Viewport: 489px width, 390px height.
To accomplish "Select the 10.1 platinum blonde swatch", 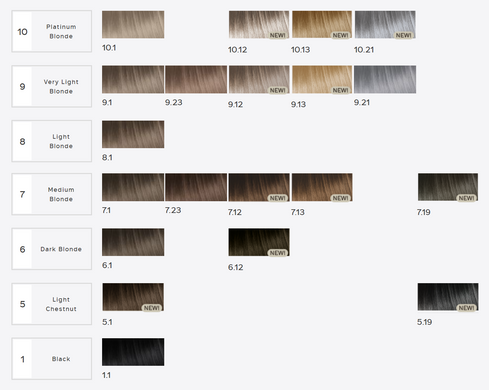I will [133, 24].
